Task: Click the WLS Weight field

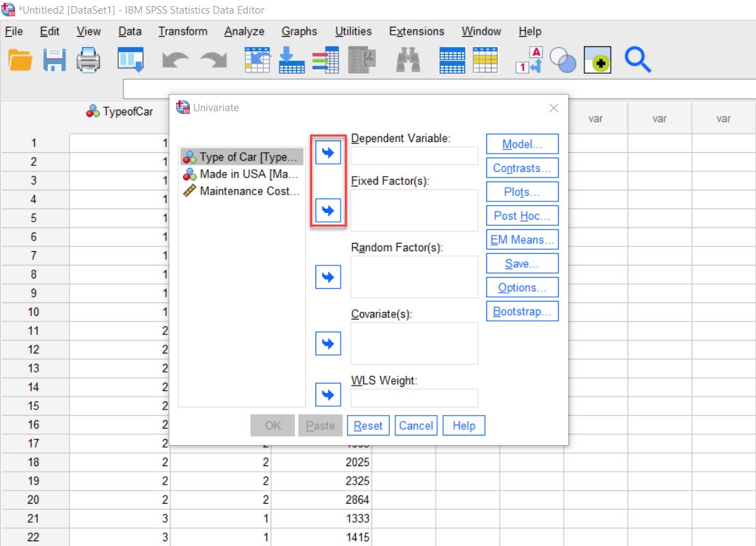Action: point(414,398)
